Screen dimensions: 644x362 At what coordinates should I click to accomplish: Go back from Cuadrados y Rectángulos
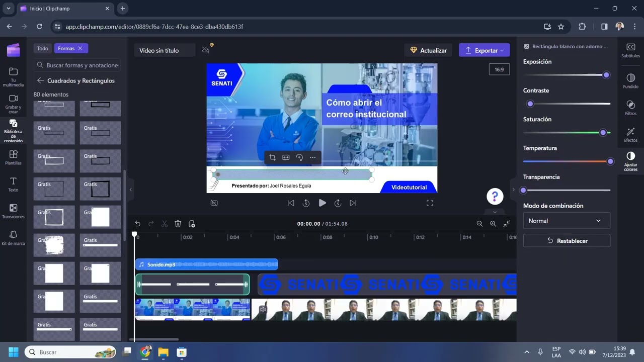point(41,80)
